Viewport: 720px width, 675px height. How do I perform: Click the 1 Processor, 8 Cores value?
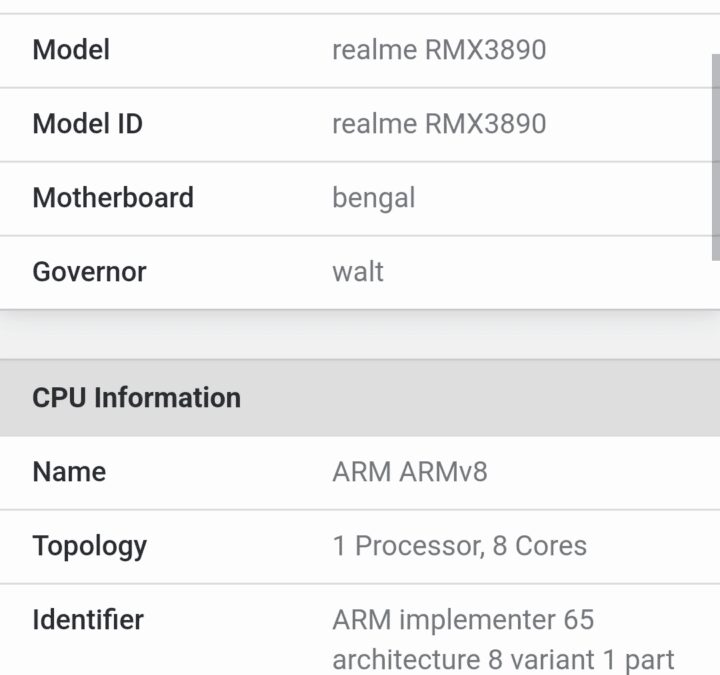click(x=460, y=546)
